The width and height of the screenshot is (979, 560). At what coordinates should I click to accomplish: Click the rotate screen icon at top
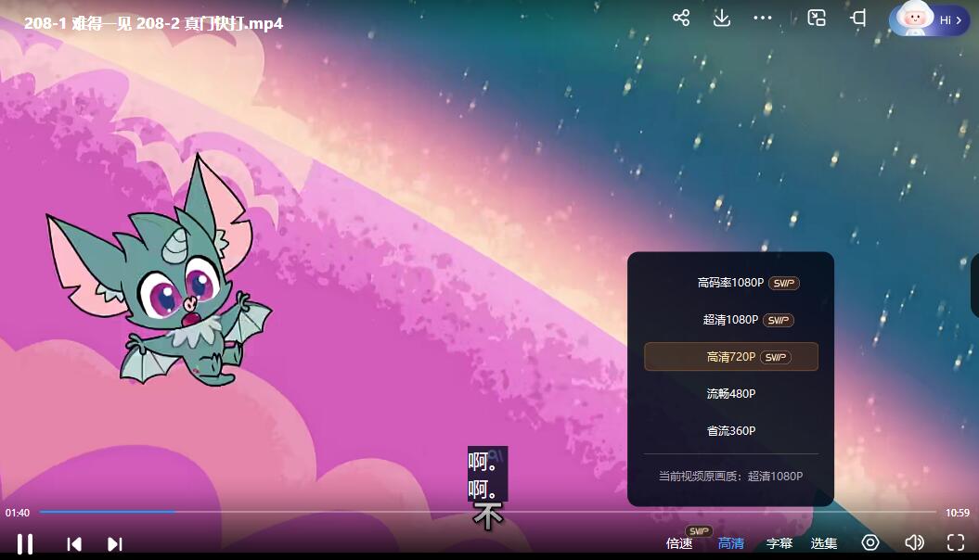tap(858, 18)
